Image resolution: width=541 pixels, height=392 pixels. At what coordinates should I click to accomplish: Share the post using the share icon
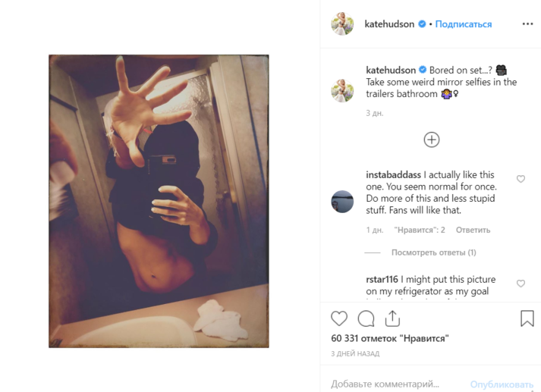(x=392, y=318)
